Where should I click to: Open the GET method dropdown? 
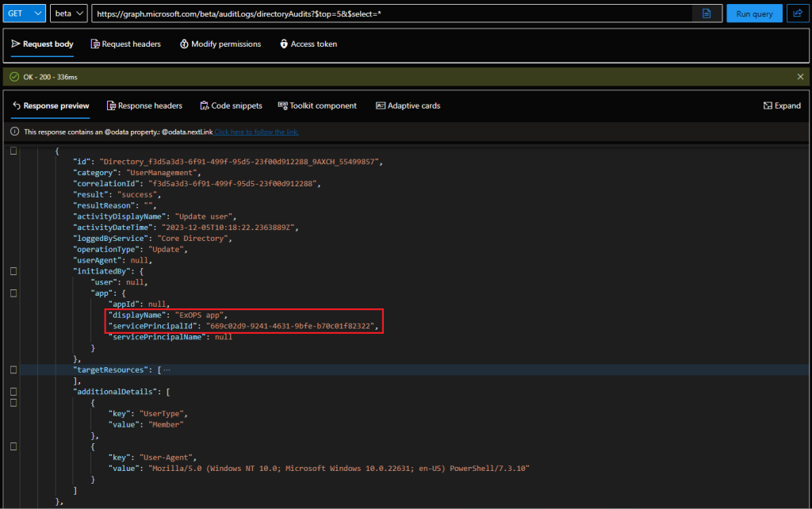pos(24,13)
